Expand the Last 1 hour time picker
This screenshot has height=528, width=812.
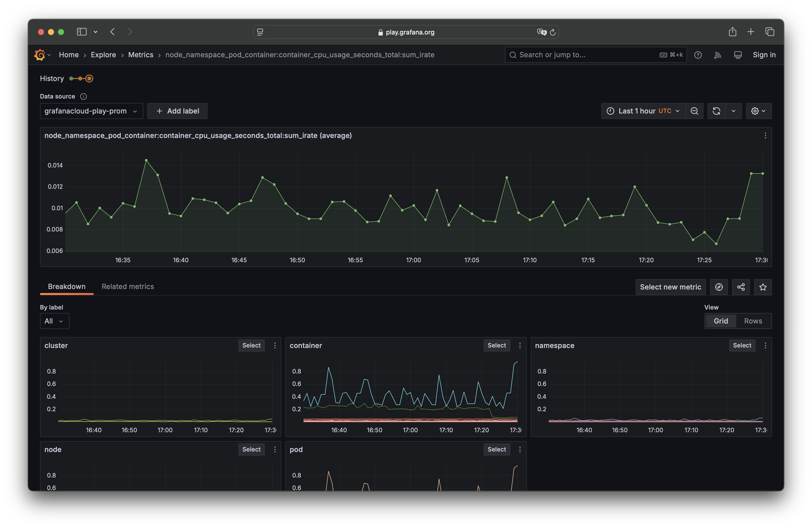coord(643,111)
